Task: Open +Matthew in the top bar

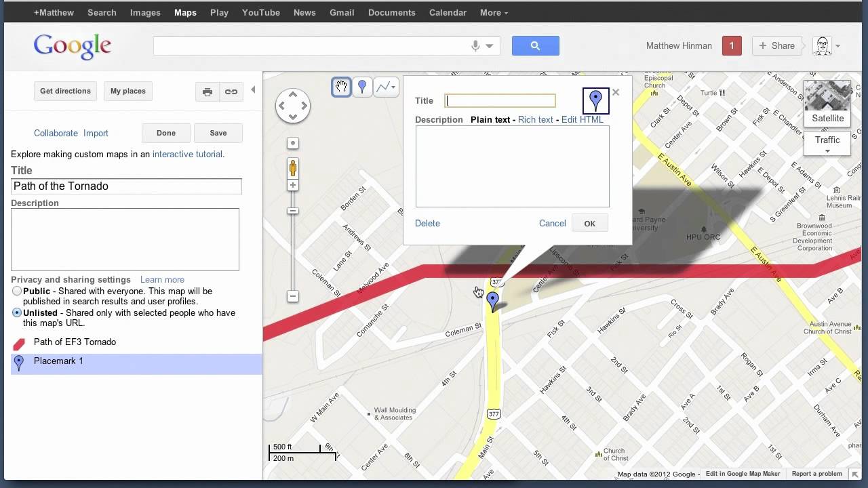Action: (54, 12)
